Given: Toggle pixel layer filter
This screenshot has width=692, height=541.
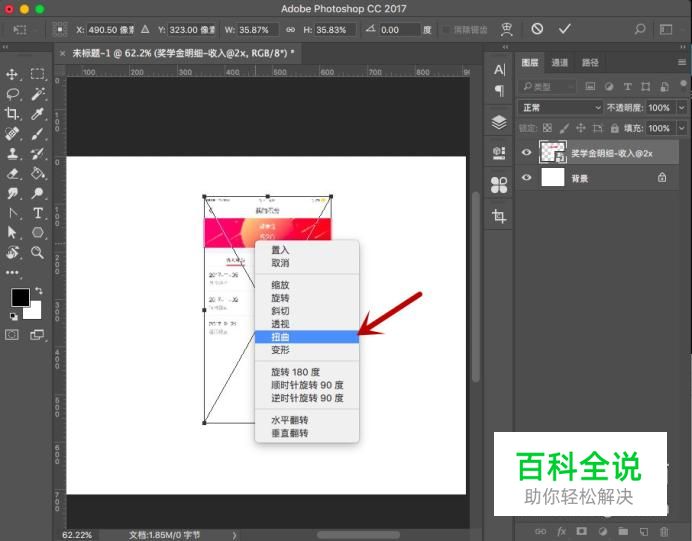Looking at the screenshot, I should tap(590, 86).
